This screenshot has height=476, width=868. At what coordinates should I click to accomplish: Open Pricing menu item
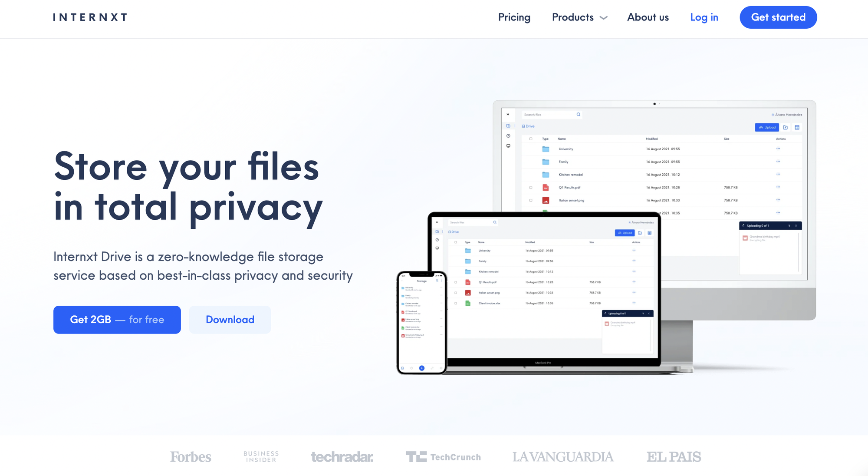514,17
